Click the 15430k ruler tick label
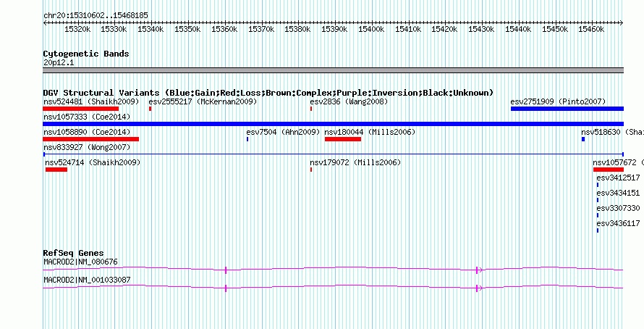Screen dimensions: 644x329 coord(481,29)
